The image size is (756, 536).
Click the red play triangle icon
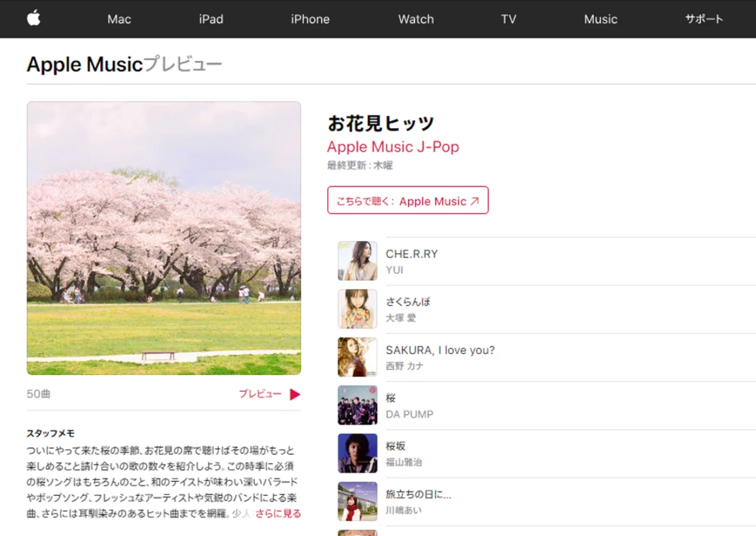tap(295, 394)
